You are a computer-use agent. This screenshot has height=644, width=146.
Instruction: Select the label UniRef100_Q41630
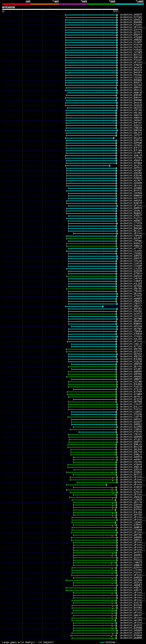[131, 103]
